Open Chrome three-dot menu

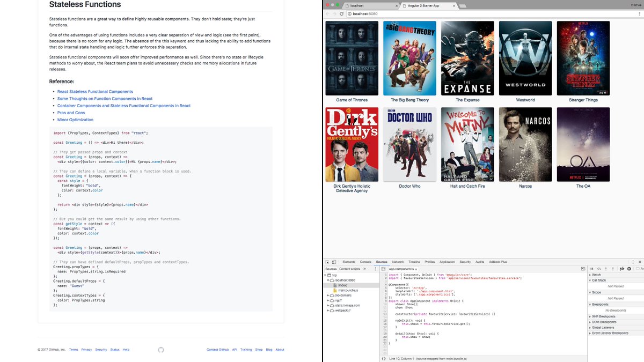pyautogui.click(x=639, y=13)
